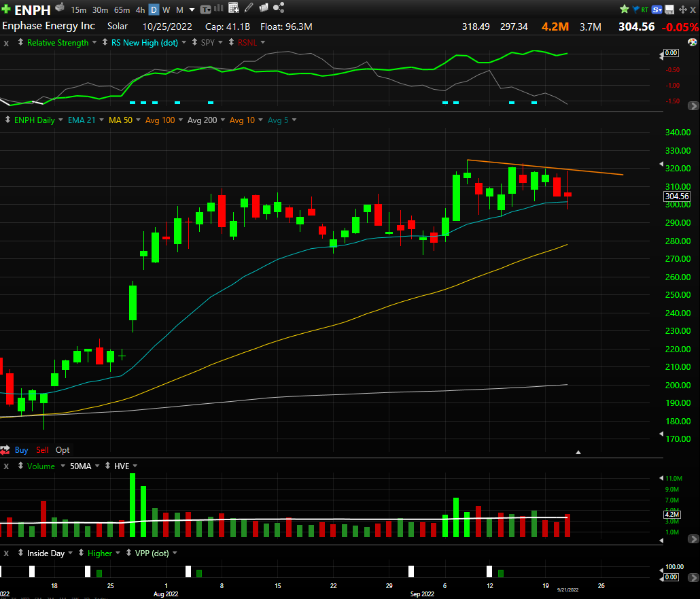The width and height of the screenshot is (700, 599).
Task: Toggle the RT real-time indicator
Action: point(645,10)
